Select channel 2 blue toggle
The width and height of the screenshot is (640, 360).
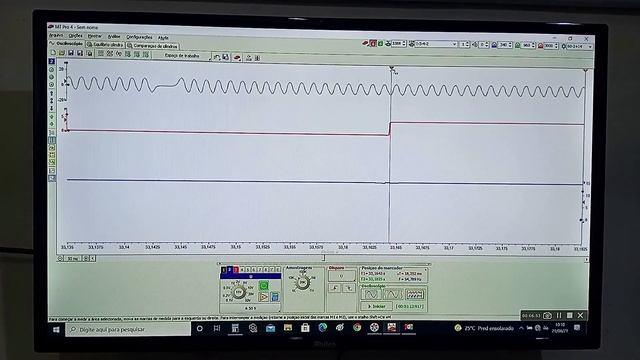coord(230,270)
